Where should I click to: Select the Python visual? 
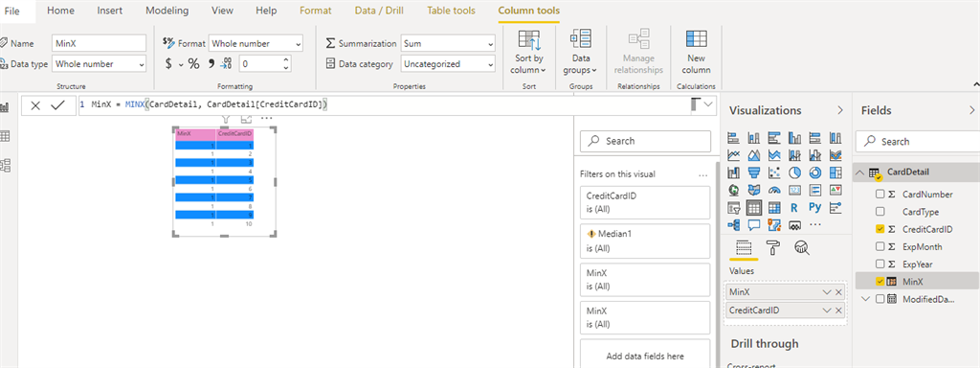point(815,207)
